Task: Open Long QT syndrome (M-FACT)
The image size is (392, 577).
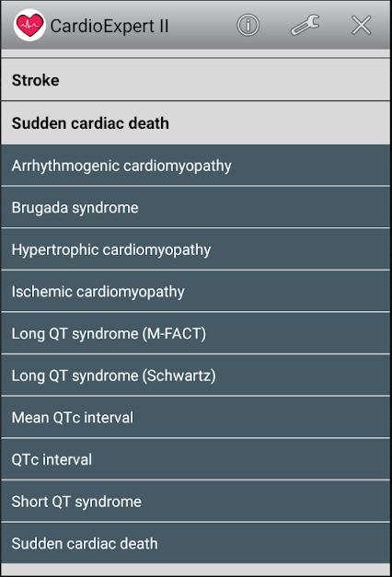Action: pos(195,333)
